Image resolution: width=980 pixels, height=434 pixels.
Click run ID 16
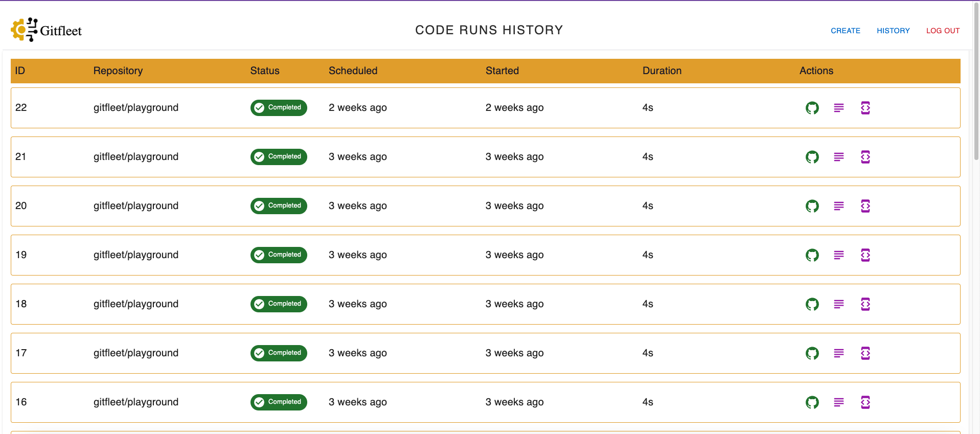(21, 402)
